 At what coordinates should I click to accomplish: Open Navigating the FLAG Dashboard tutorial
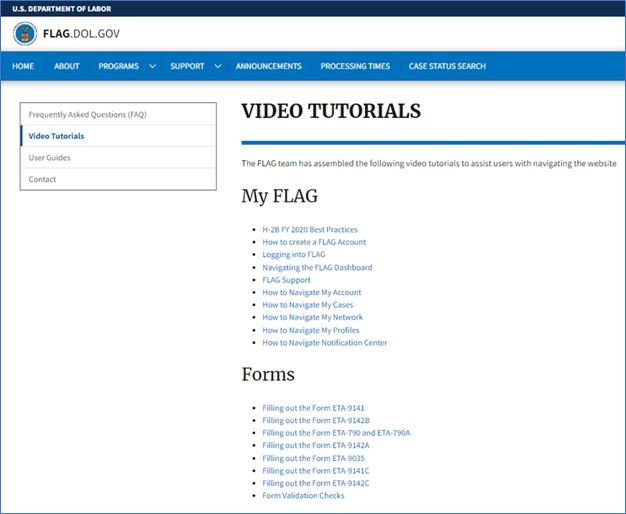tap(317, 268)
